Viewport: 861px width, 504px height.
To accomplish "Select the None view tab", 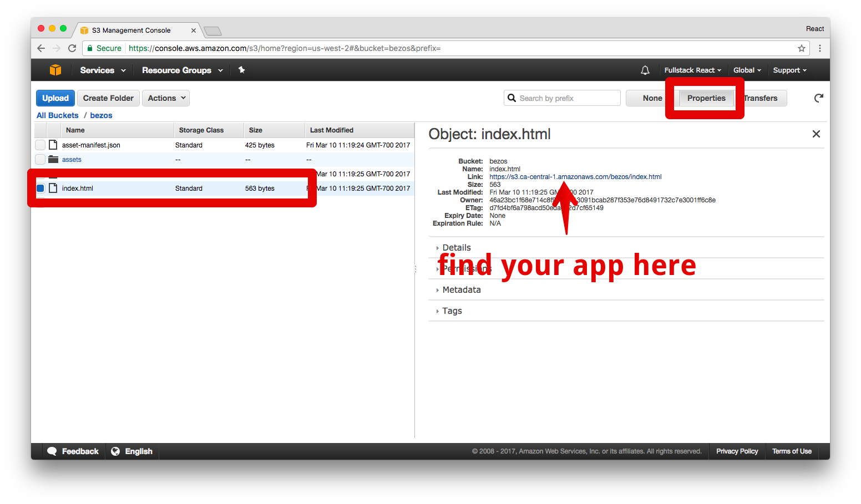I will [652, 98].
